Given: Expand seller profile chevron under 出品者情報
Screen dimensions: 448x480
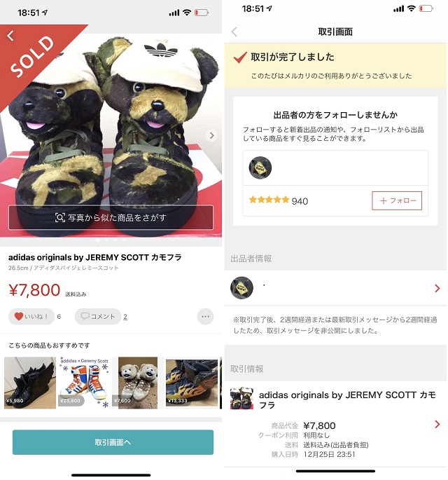Looking at the screenshot, I should pyautogui.click(x=437, y=288).
